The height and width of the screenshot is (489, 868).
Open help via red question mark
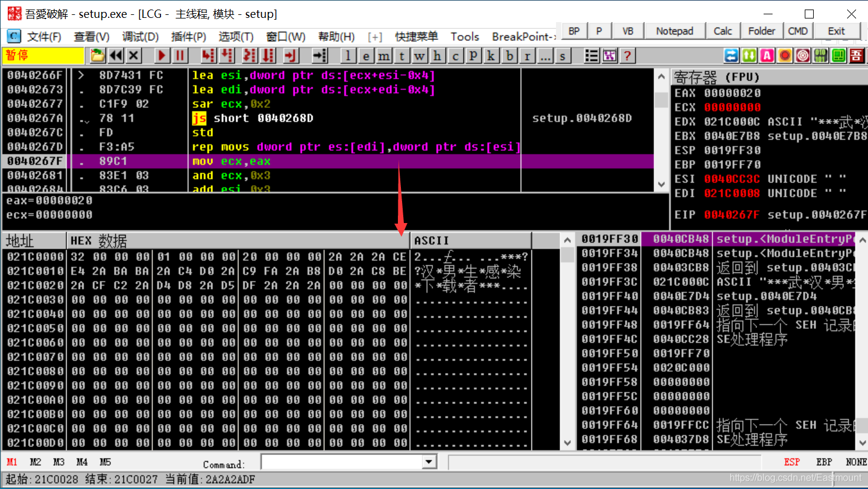626,55
